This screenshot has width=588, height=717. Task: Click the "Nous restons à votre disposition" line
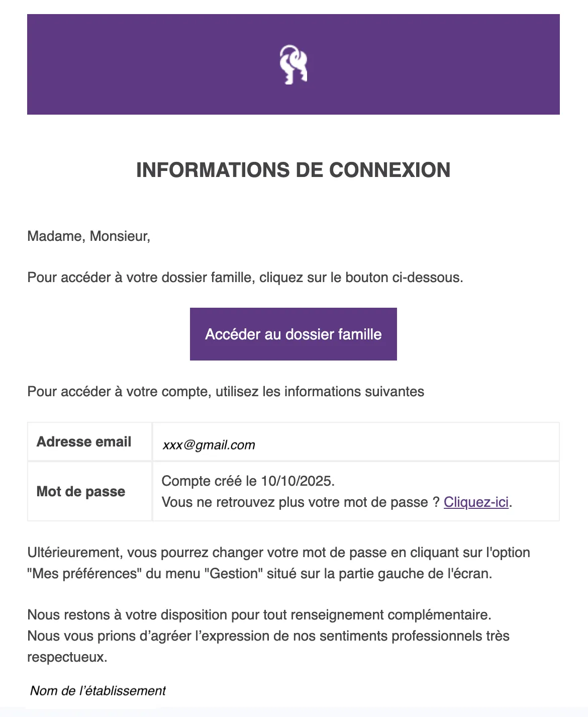coord(259,615)
